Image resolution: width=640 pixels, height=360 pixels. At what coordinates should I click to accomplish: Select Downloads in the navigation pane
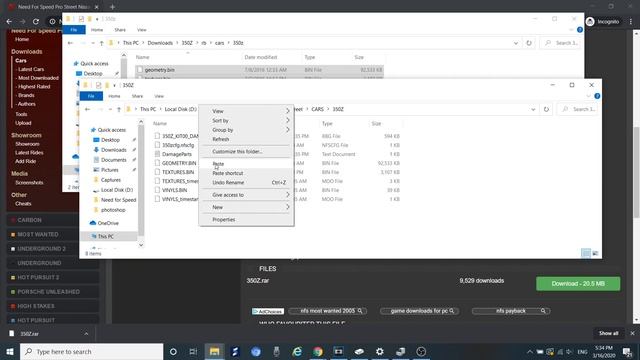113,150
